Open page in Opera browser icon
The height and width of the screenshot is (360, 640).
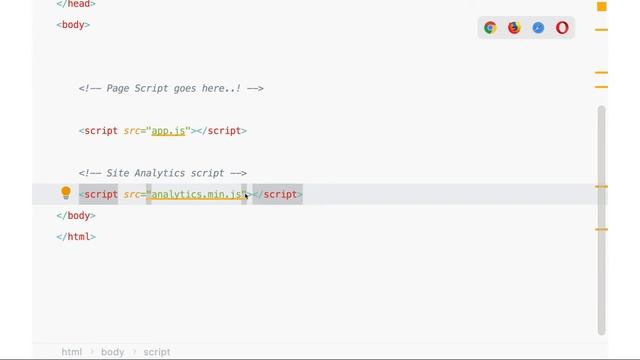pyautogui.click(x=562, y=27)
